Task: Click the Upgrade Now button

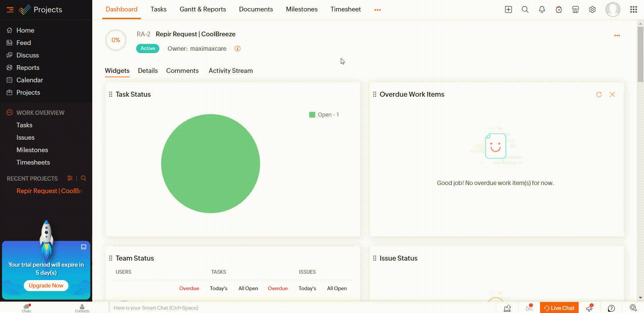Action: click(x=46, y=285)
